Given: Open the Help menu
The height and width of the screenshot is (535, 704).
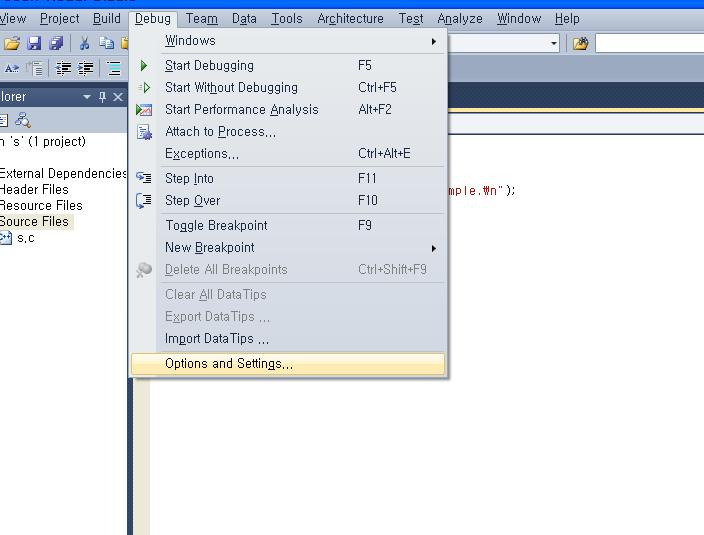Looking at the screenshot, I should (567, 19).
